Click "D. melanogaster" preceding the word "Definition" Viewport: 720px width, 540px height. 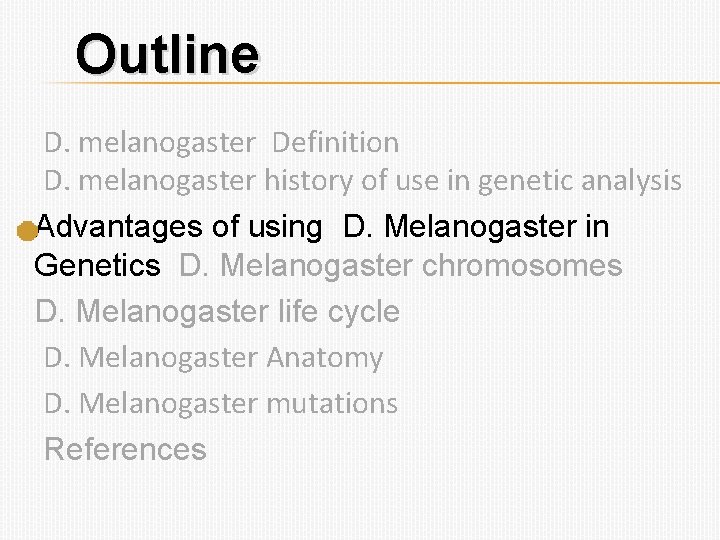tap(149, 143)
